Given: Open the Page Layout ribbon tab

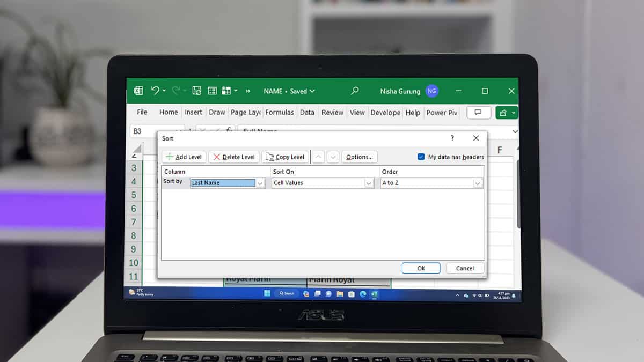Looking at the screenshot, I should [x=246, y=112].
